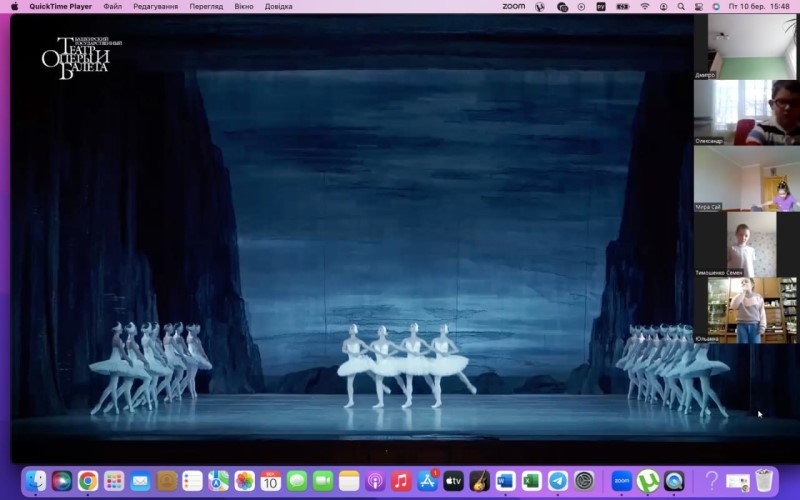Open Apple TV from the Dock
800x500 pixels.
tap(453, 481)
